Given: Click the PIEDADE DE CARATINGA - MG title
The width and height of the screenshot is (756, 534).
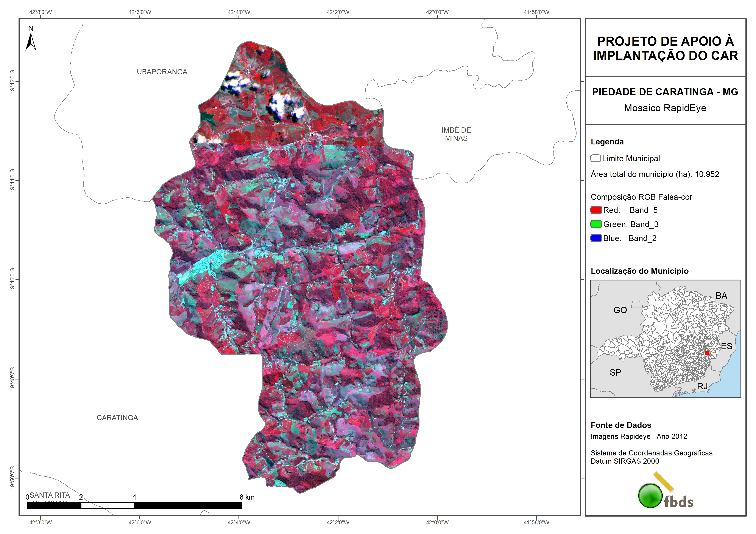Looking at the screenshot, I should 665,92.
